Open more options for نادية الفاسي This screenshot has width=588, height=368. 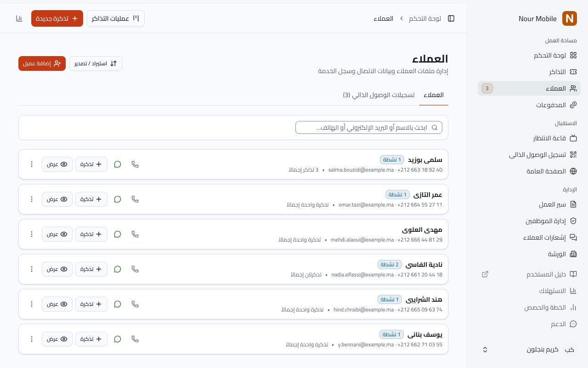pyautogui.click(x=32, y=269)
